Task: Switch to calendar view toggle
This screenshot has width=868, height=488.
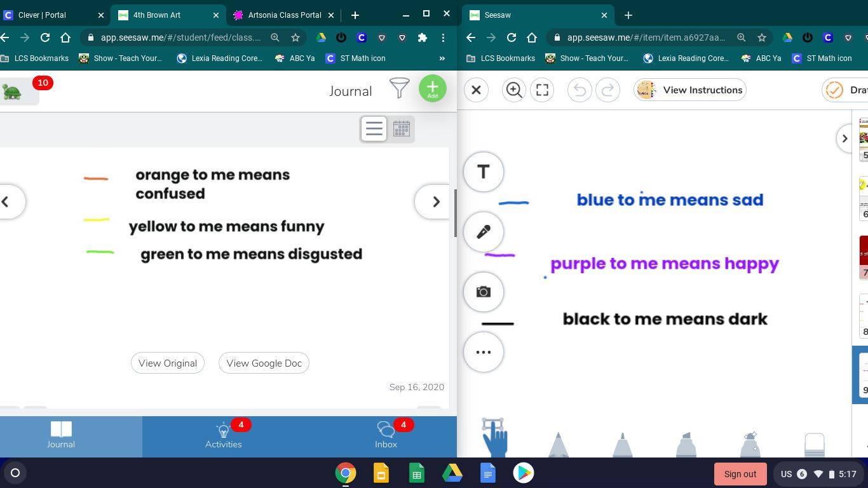Action: (401, 129)
